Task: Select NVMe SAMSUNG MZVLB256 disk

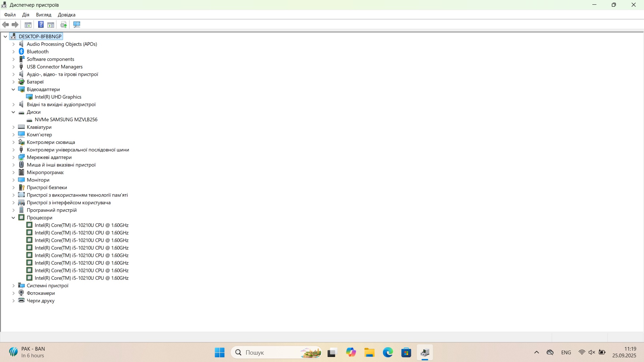Action: 66,119
